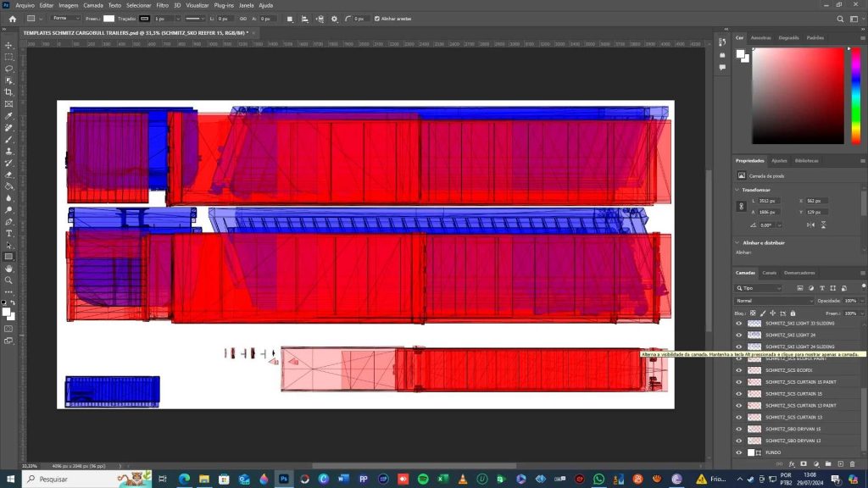Hide the SCHMITZ_SKI LIGHT 24 layer
Image resolution: width=868 pixels, height=488 pixels.
pos(739,334)
